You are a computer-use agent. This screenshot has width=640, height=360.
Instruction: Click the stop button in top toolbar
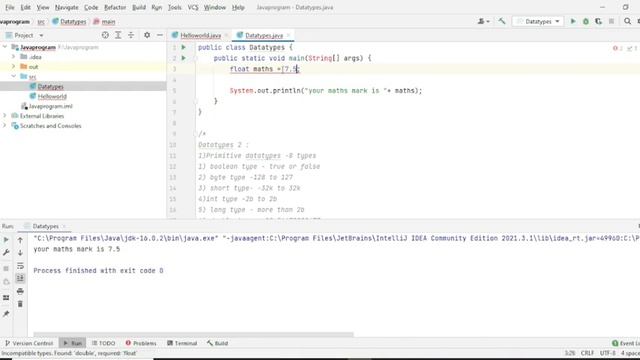[611, 21]
